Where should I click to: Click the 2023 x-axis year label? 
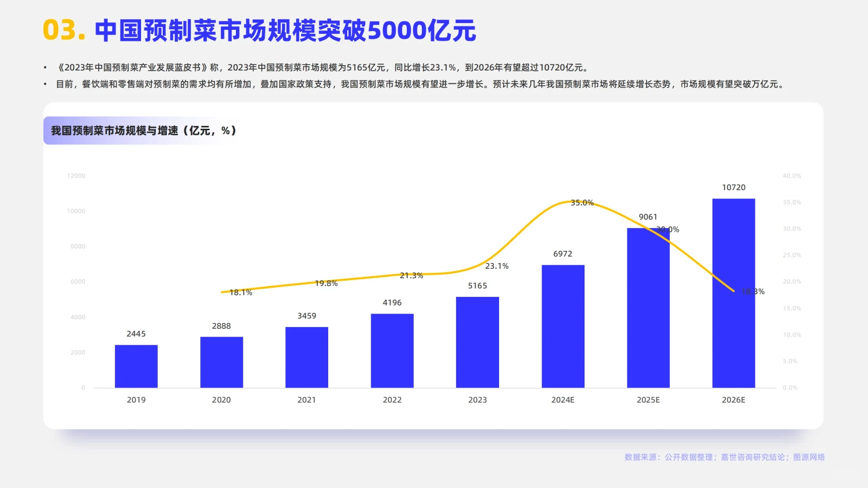coord(477,400)
